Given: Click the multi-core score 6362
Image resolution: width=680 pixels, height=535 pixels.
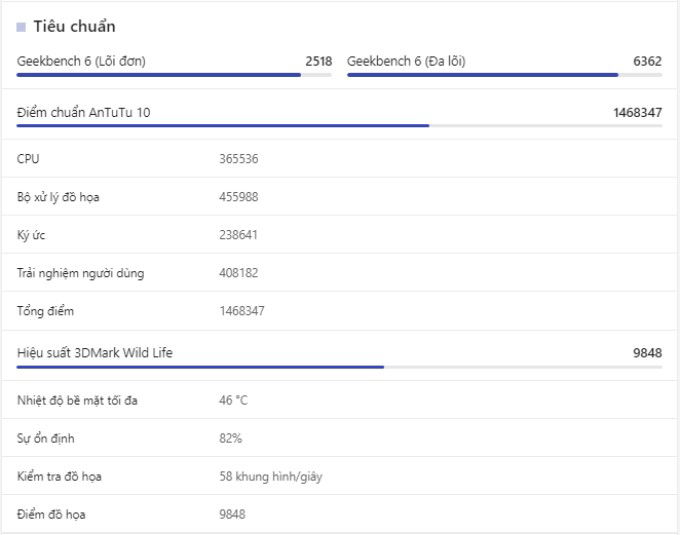Looking at the screenshot, I should point(647,61).
